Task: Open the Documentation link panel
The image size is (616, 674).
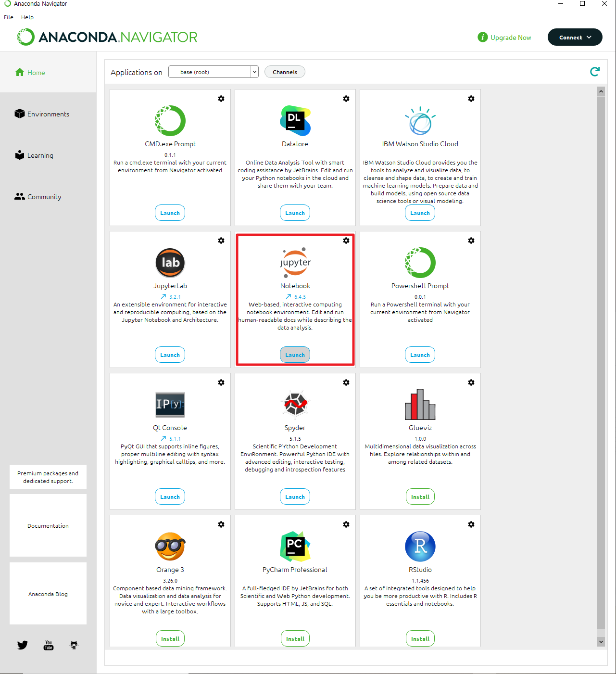Action: pyautogui.click(x=48, y=525)
